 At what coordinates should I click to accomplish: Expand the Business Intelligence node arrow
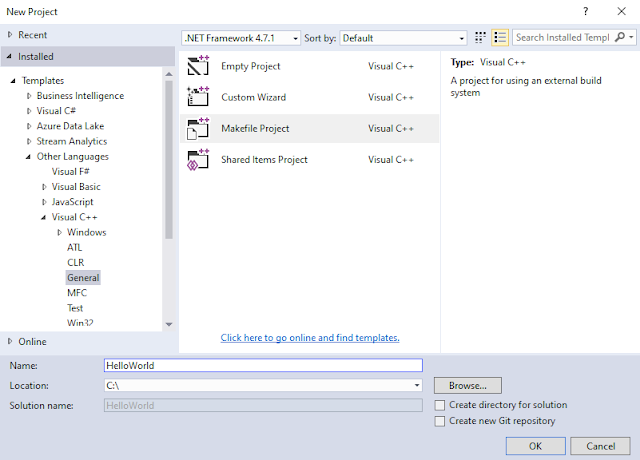click(29, 96)
